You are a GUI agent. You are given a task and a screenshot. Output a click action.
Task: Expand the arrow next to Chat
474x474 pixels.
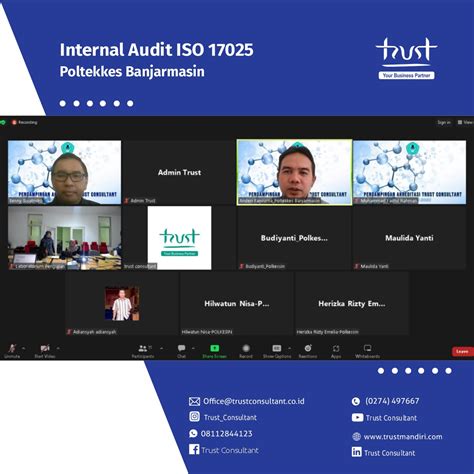pos(193,349)
